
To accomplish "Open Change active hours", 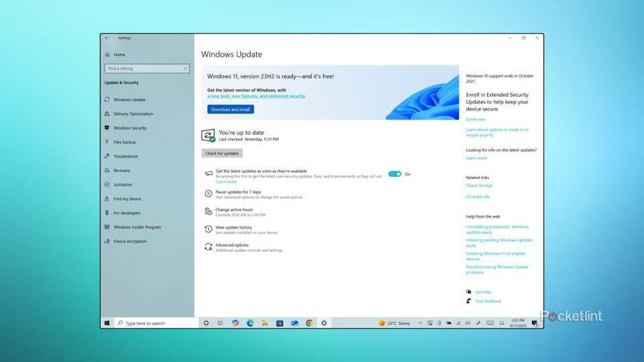I will point(234,209).
